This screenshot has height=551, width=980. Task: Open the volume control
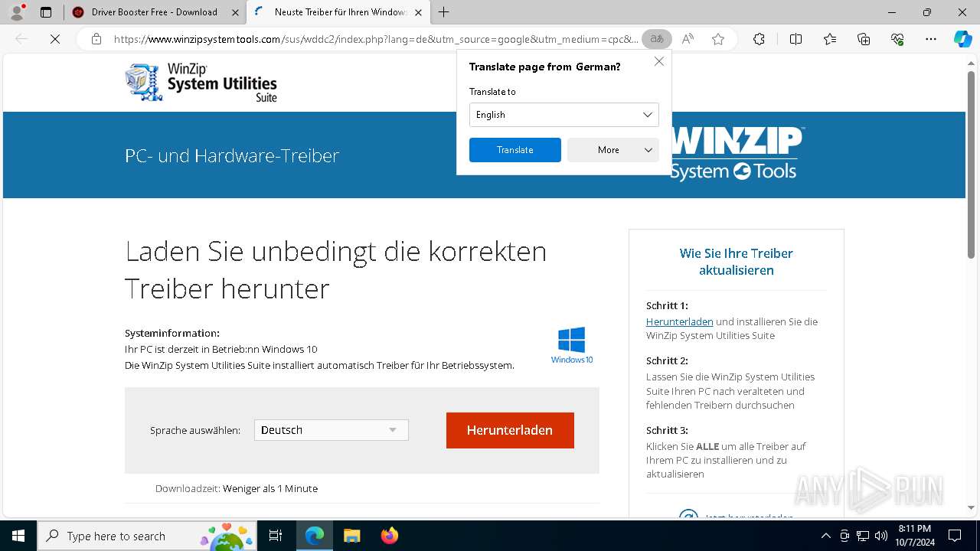point(881,536)
